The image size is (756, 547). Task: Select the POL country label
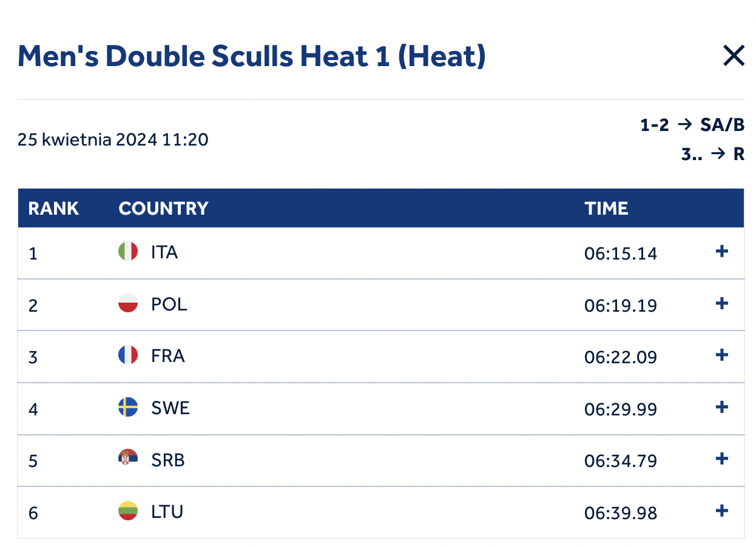coord(169,304)
